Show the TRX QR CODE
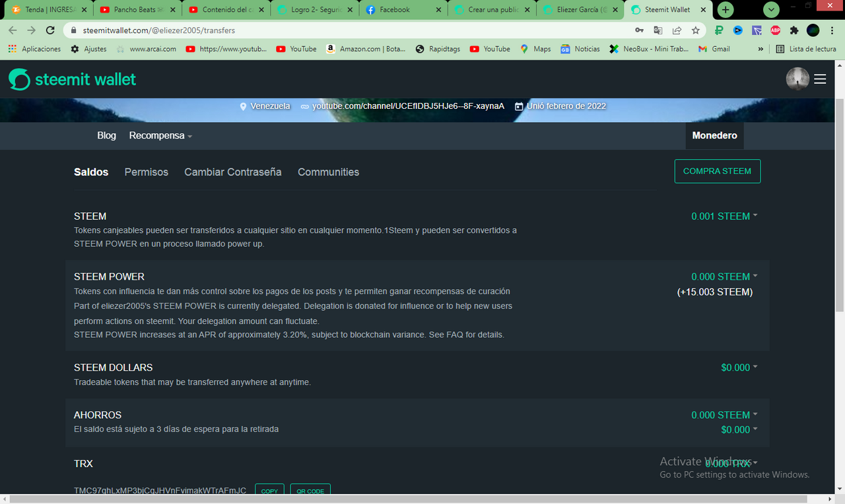Image resolution: width=845 pixels, height=504 pixels. 310,491
